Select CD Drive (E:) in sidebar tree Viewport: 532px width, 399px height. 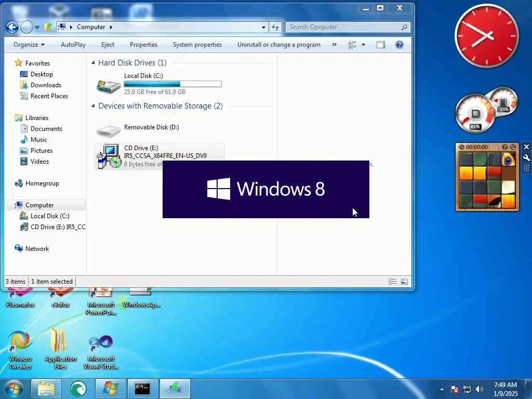52,227
